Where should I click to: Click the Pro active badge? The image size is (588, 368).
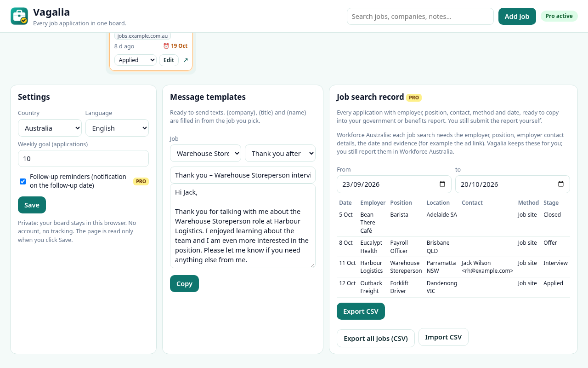click(559, 16)
